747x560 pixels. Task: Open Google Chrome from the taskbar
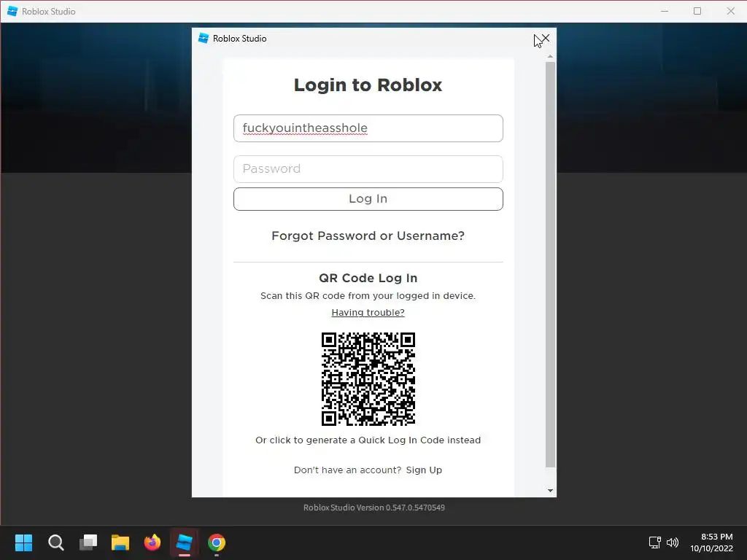click(217, 542)
